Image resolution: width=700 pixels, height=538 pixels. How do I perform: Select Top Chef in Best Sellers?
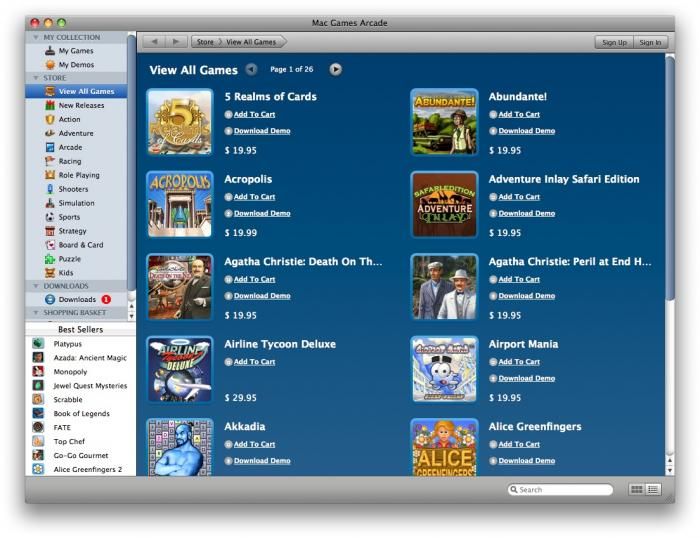click(x=69, y=441)
